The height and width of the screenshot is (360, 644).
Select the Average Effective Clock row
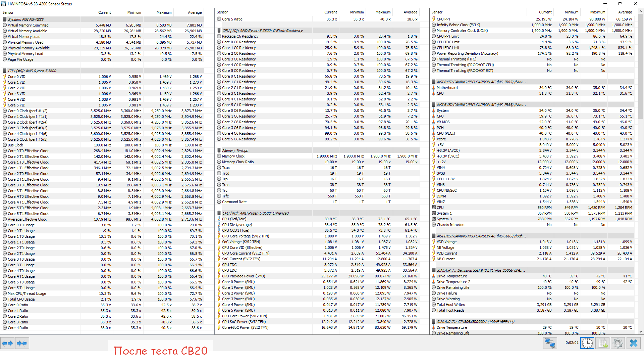click(x=103, y=219)
